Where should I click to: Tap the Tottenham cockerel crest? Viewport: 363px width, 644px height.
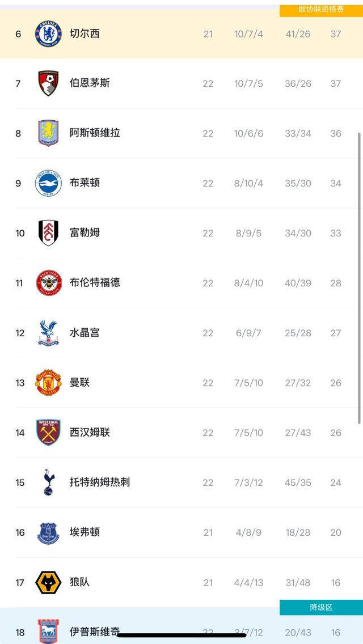click(x=49, y=482)
